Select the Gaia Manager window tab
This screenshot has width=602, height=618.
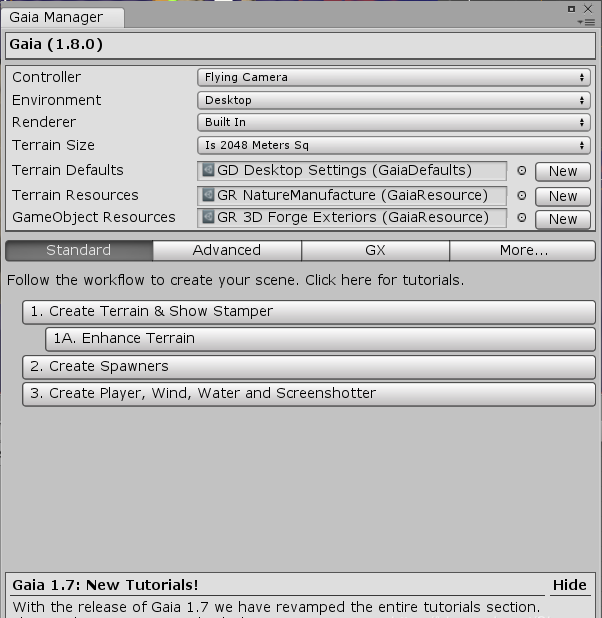(x=62, y=17)
